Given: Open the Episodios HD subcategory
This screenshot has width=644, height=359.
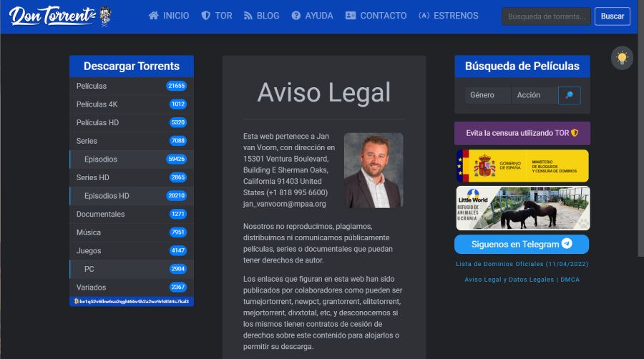Looking at the screenshot, I should point(107,196).
